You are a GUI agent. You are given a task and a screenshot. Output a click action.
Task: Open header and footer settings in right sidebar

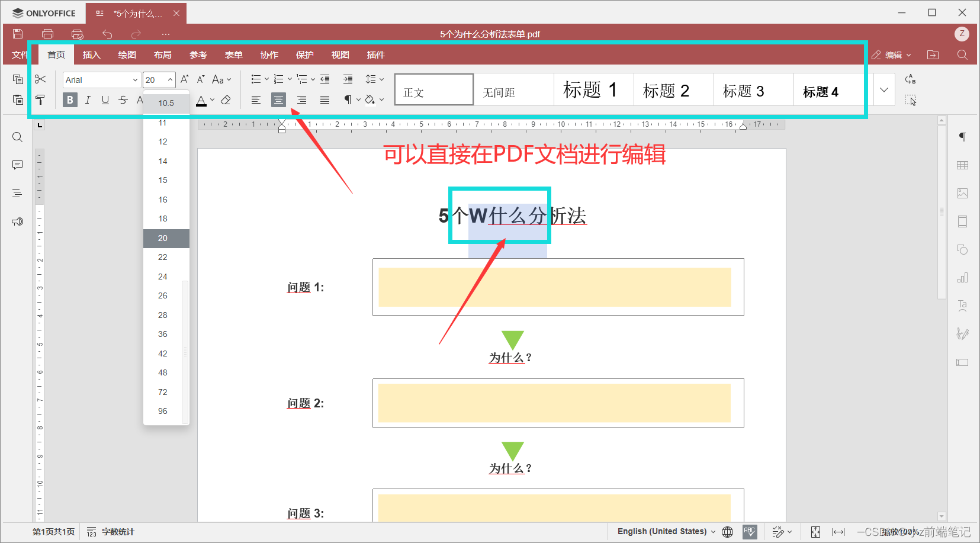963,221
